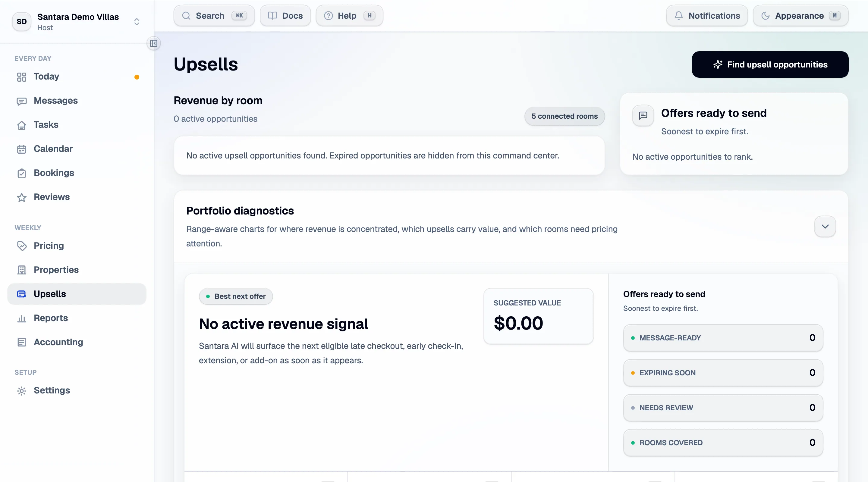
Task: Click the MESSAGE-READY count row
Action: (x=723, y=338)
